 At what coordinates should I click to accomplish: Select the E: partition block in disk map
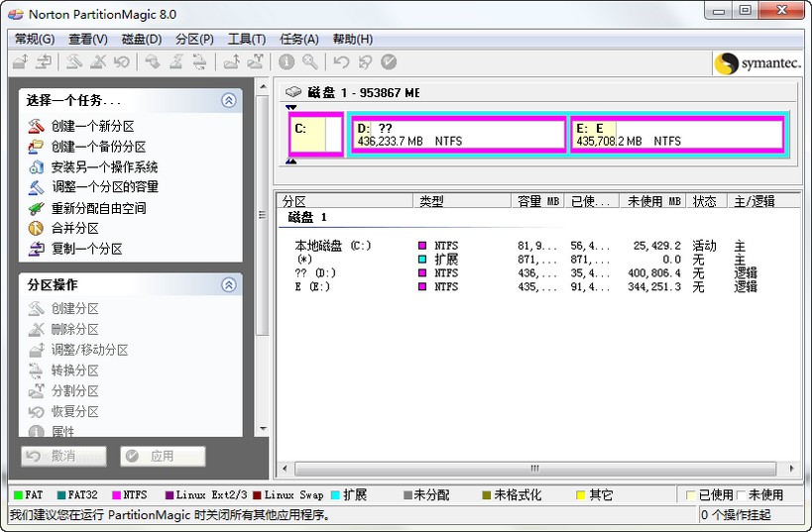coord(677,134)
